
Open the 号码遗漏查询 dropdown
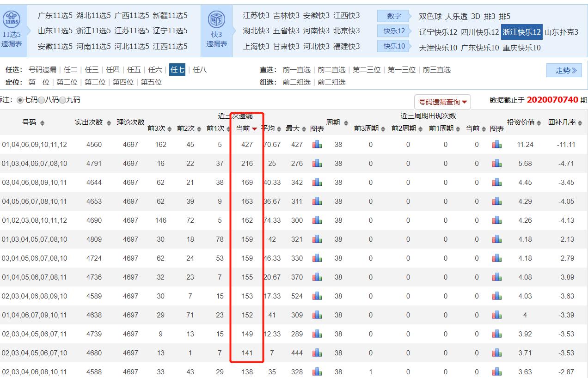442,102
